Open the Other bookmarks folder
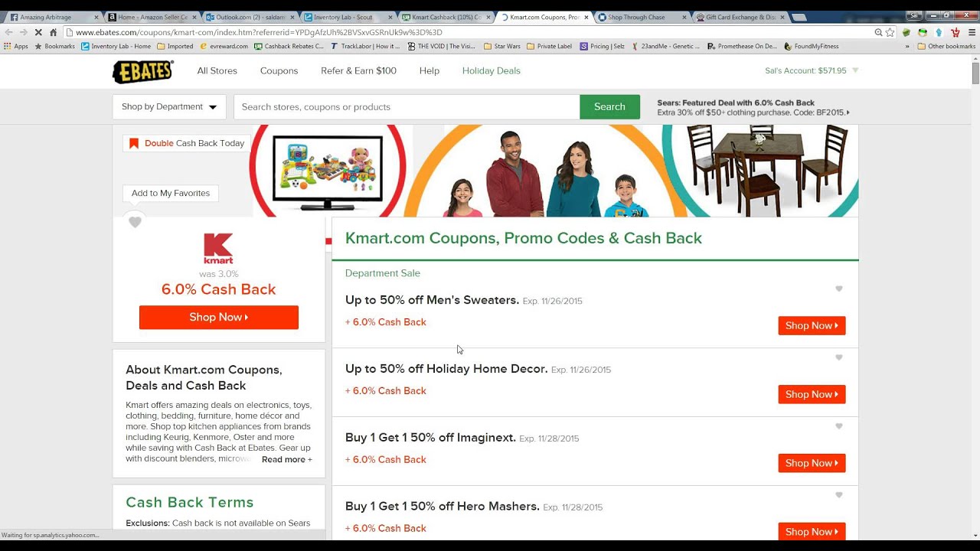The width and height of the screenshot is (980, 551). [946, 46]
